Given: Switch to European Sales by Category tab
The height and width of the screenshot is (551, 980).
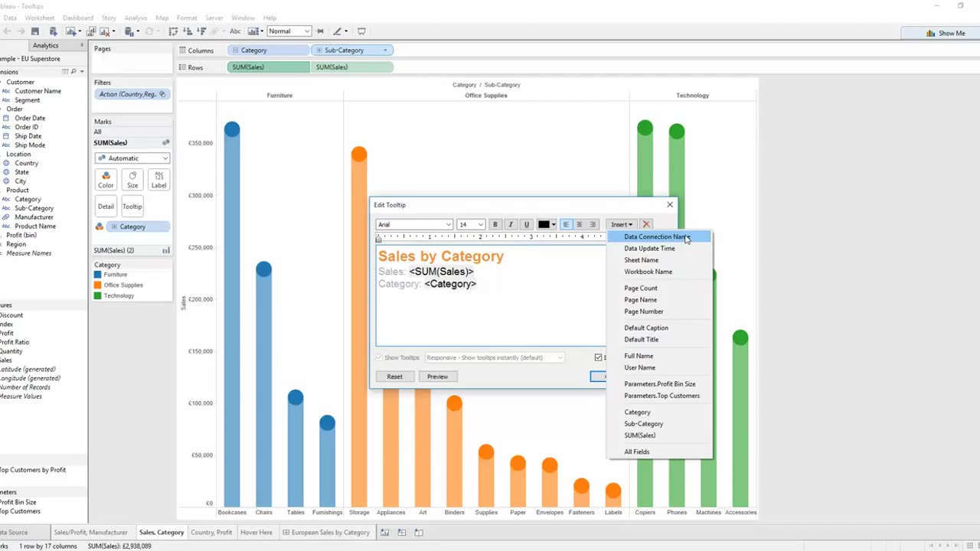Looking at the screenshot, I should click(x=326, y=533).
